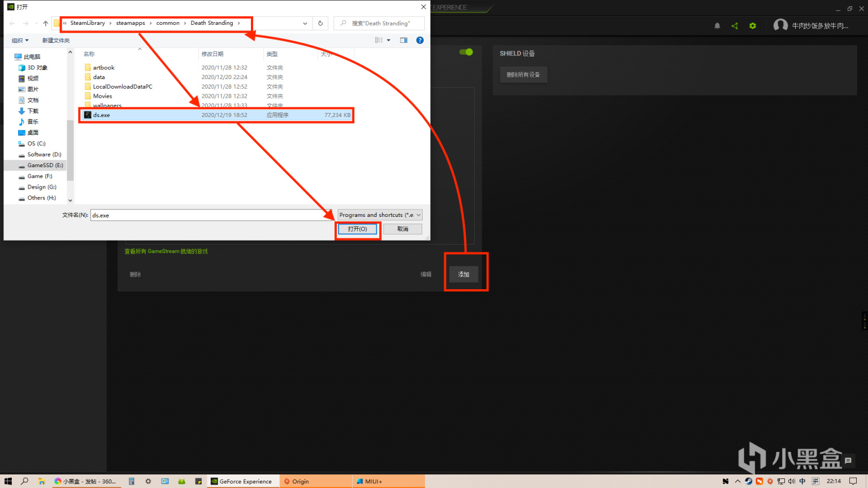Click the volume icon in the system tray

click(x=791, y=481)
